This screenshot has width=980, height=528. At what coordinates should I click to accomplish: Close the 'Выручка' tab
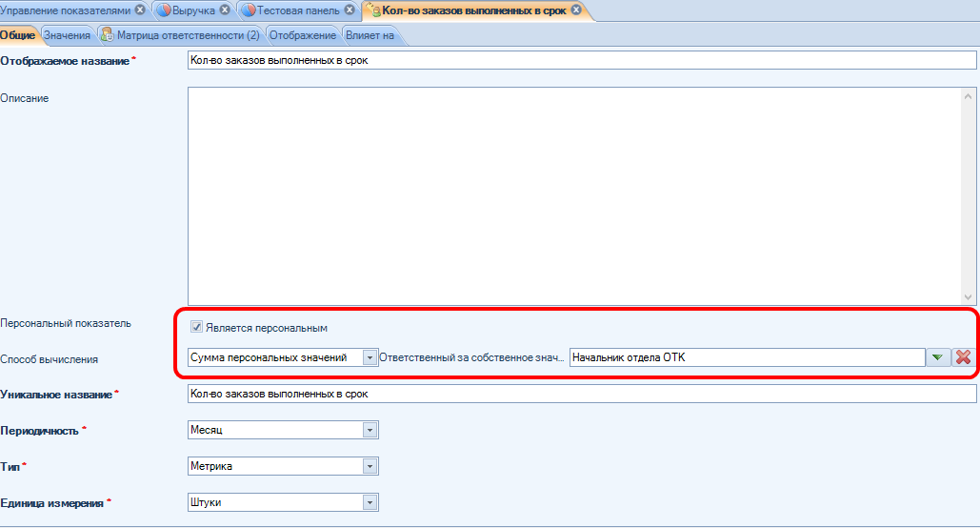(225, 10)
